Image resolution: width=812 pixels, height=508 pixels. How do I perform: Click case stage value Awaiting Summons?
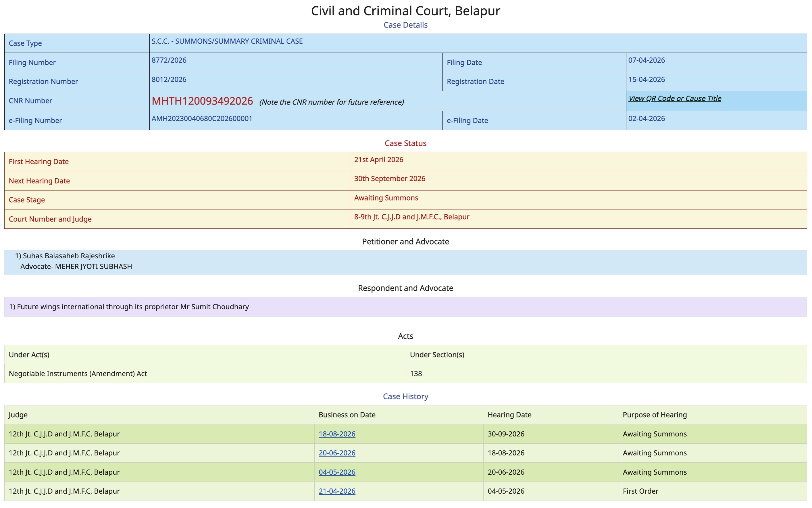click(386, 198)
